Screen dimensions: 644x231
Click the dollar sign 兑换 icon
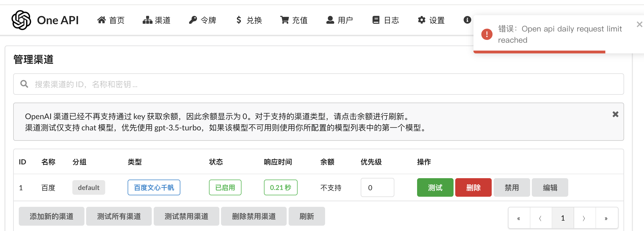pyautogui.click(x=239, y=20)
